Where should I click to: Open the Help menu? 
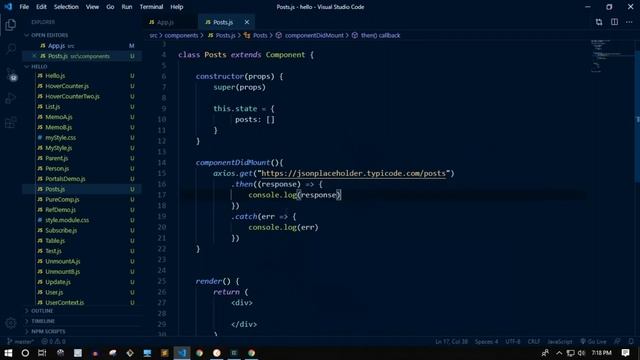click(177, 7)
